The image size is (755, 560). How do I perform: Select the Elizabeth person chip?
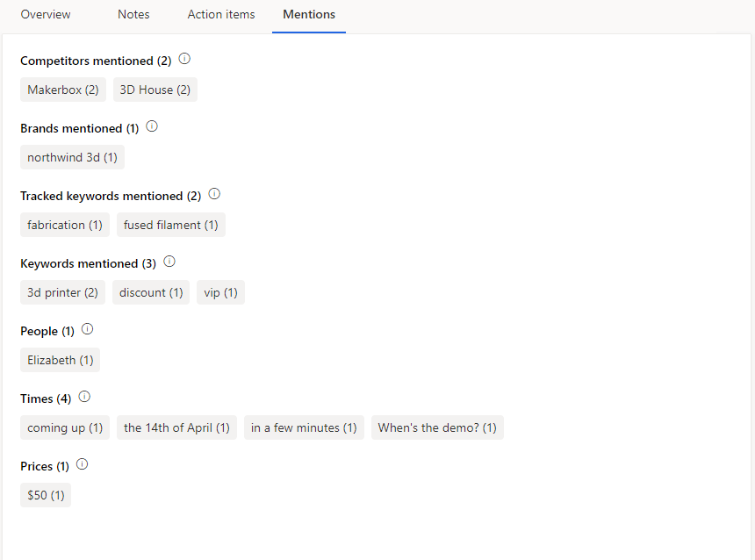[x=60, y=360]
